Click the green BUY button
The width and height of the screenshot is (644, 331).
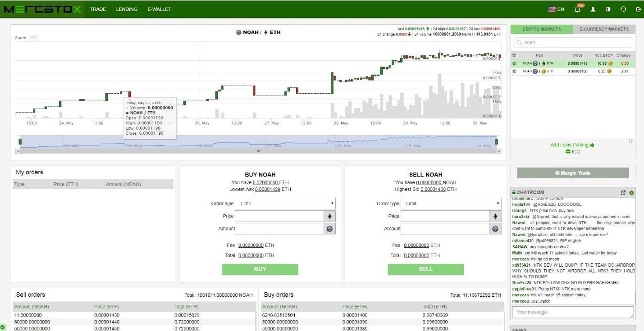point(260,269)
